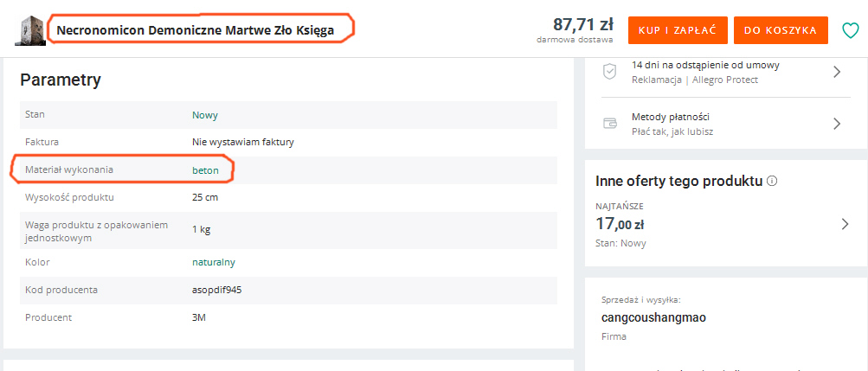Open cheapest offer via chevron beside 17,00 zł
The width and height of the screenshot is (868, 371).
tap(845, 225)
